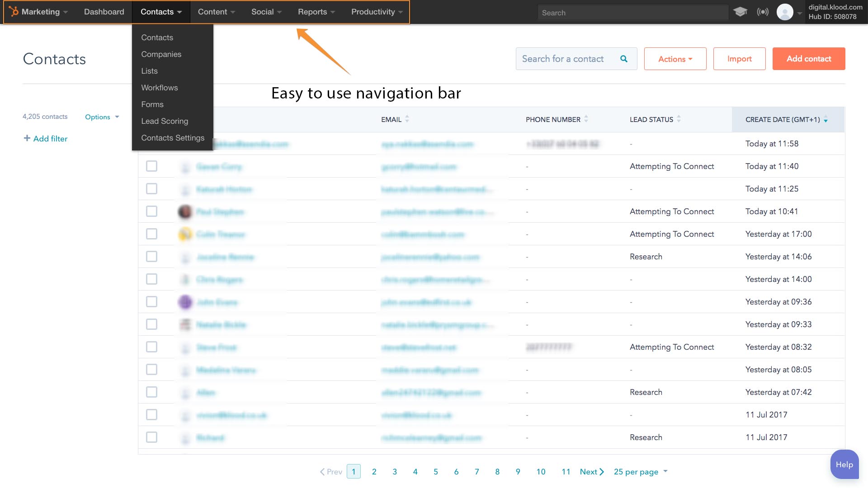
Task: Tick the checkbox in last visible row
Action: tap(151, 437)
